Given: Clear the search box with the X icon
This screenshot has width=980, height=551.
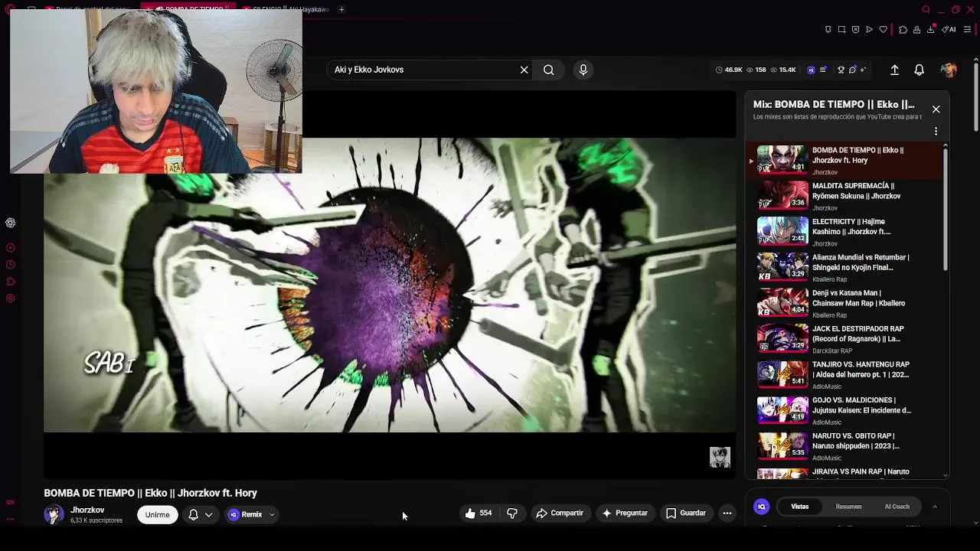Looking at the screenshot, I should (524, 70).
